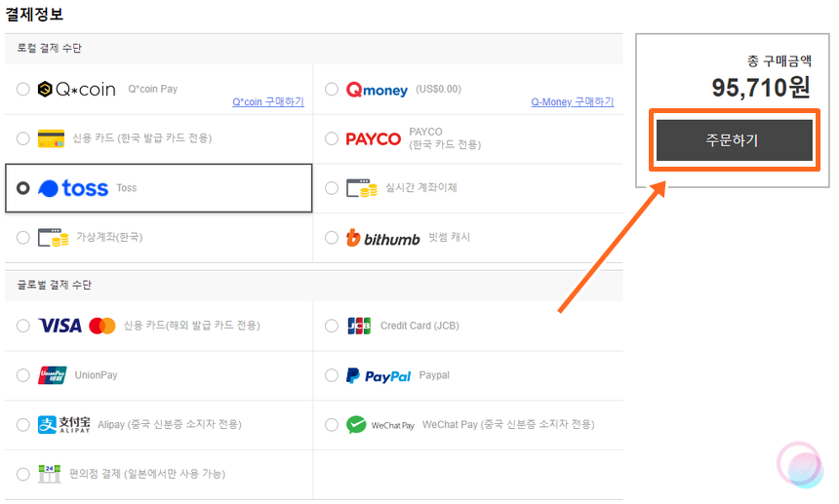Select the Qmoney radio button
This screenshot has width=839, height=504.
(x=332, y=89)
